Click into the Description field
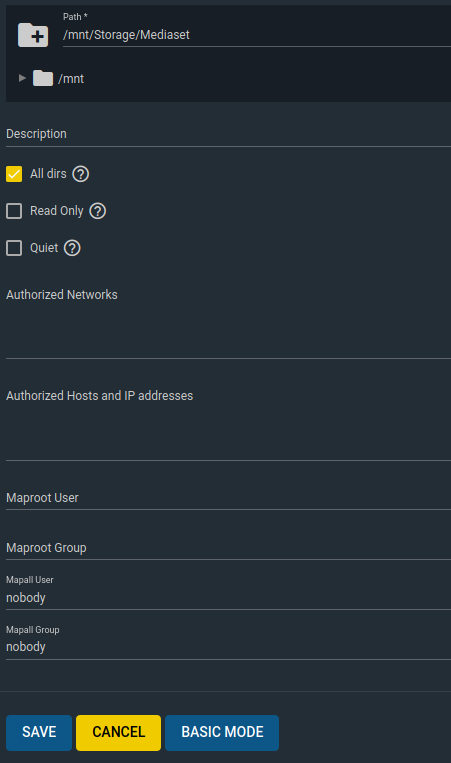451x763 pixels. click(x=228, y=134)
